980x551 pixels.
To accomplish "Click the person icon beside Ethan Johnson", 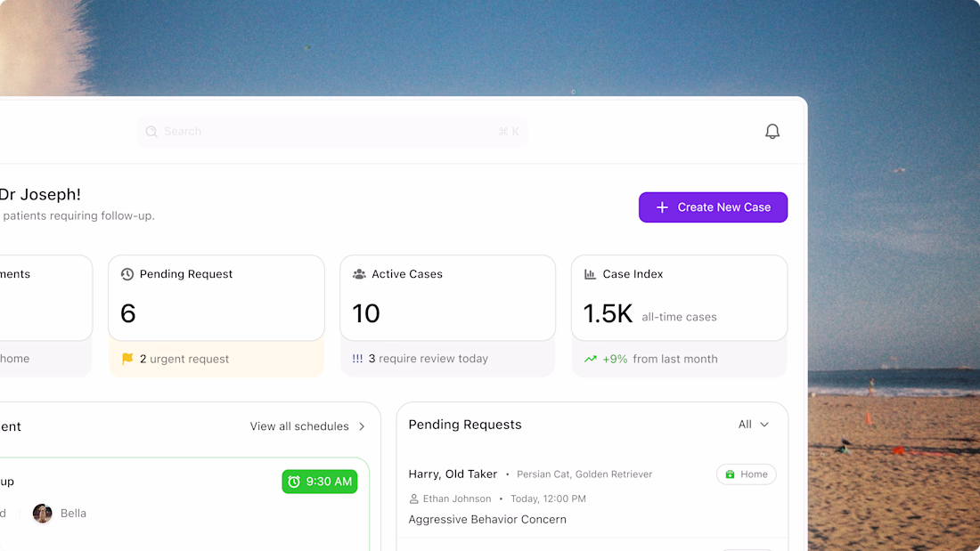I will (413, 499).
